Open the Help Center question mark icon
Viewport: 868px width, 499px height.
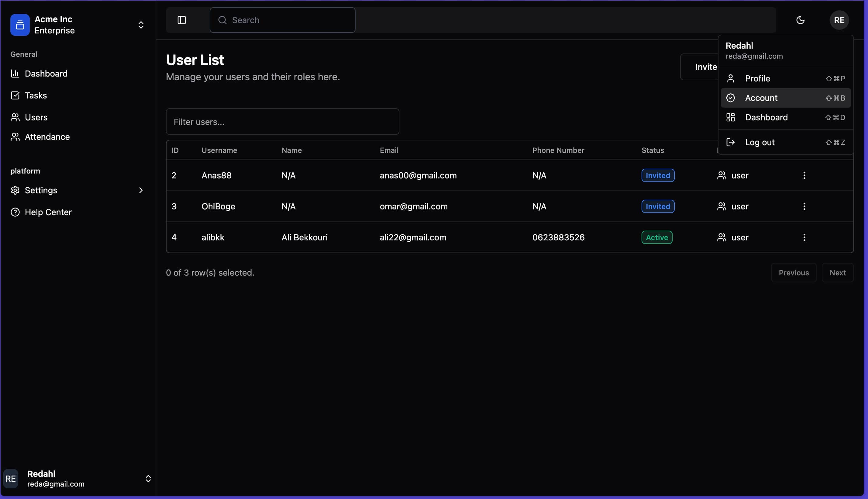pyautogui.click(x=15, y=212)
